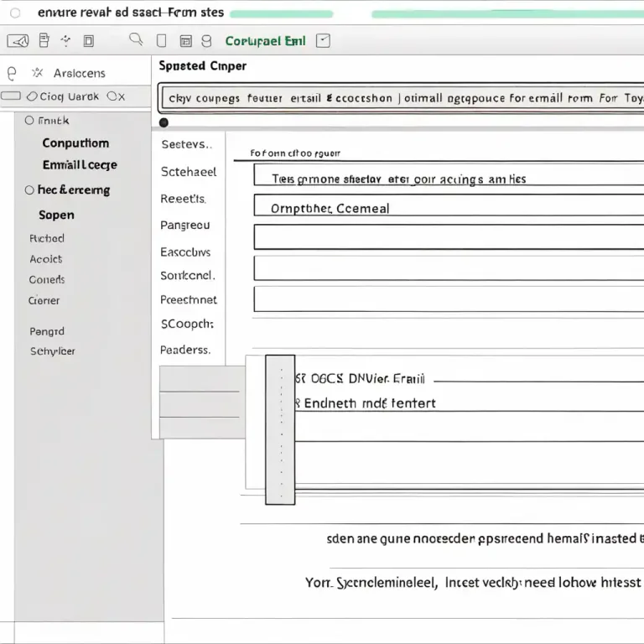
Task: Click the document page icon in toolbar
Action: 44,40
